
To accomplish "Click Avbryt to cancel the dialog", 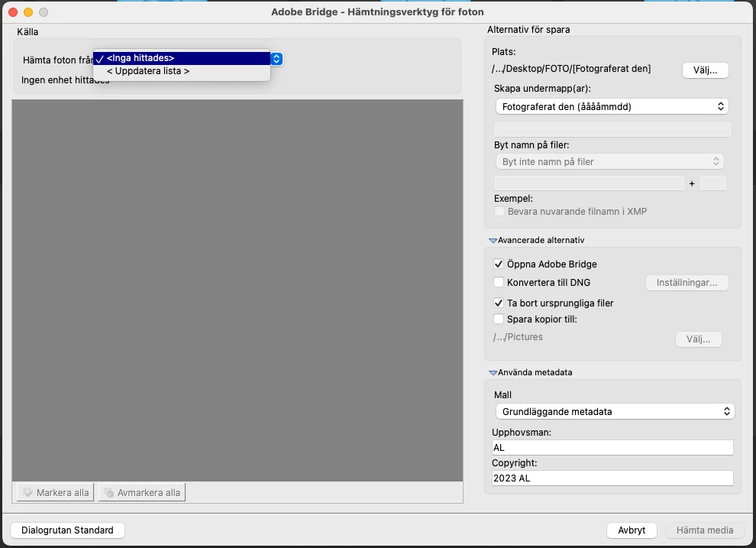I will [632, 530].
